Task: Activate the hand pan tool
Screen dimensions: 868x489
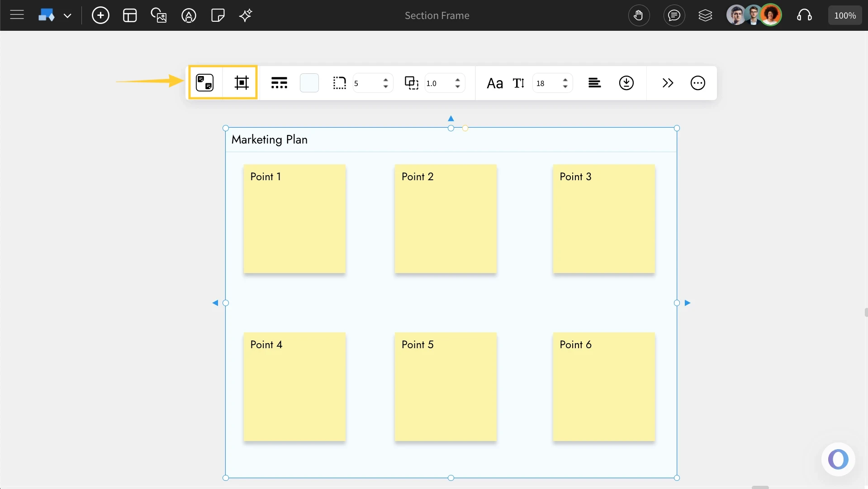Action: click(x=639, y=15)
